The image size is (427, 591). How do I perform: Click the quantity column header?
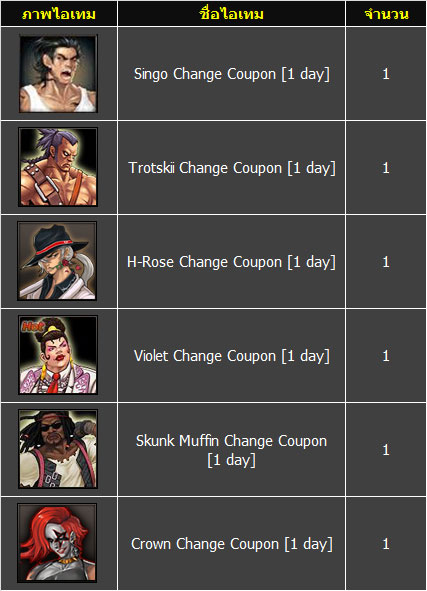(x=386, y=14)
